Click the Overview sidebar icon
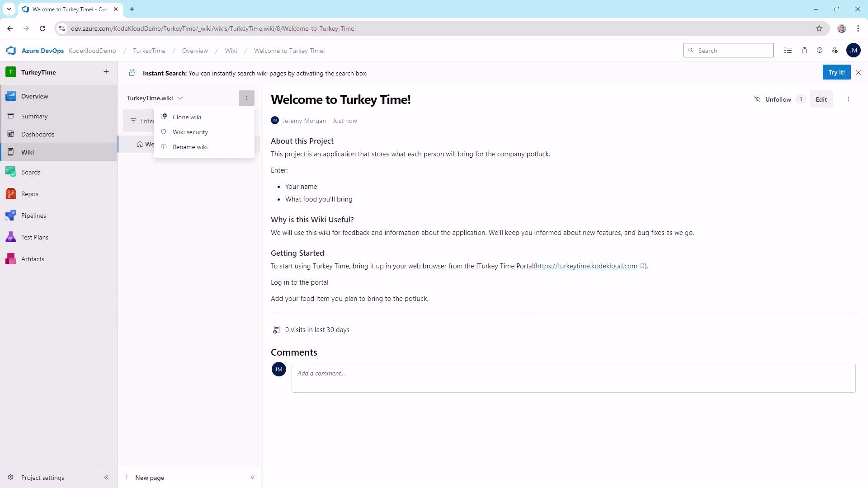 (x=11, y=96)
